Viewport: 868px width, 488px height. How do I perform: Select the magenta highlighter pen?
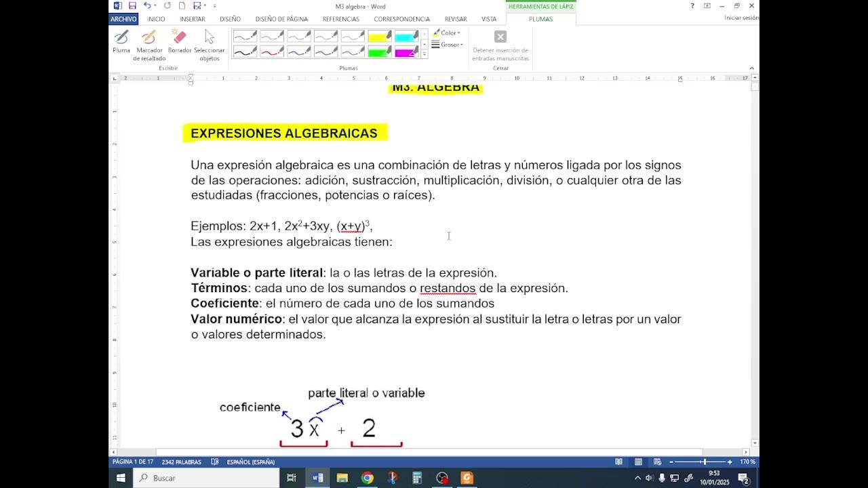point(407,52)
